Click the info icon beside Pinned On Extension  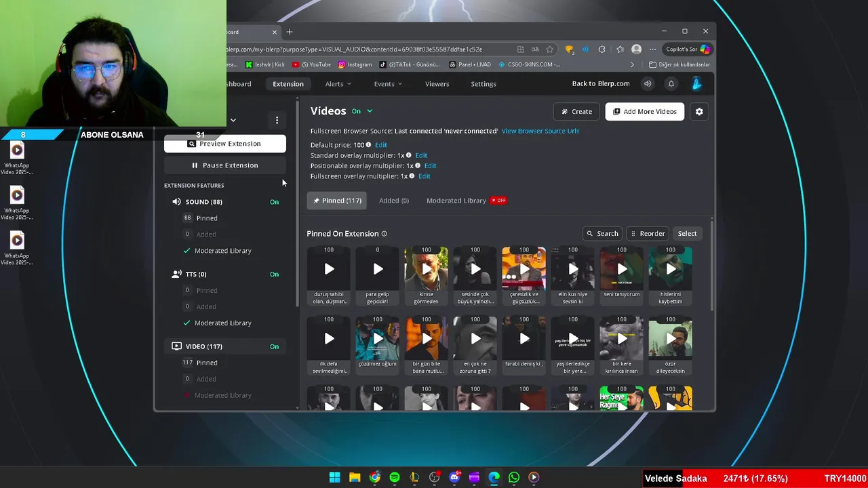(384, 234)
